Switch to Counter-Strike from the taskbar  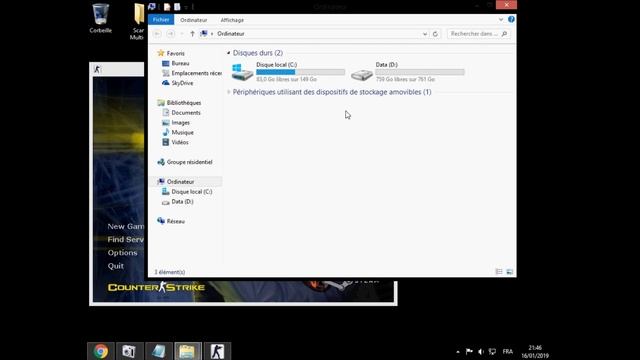coord(217,351)
